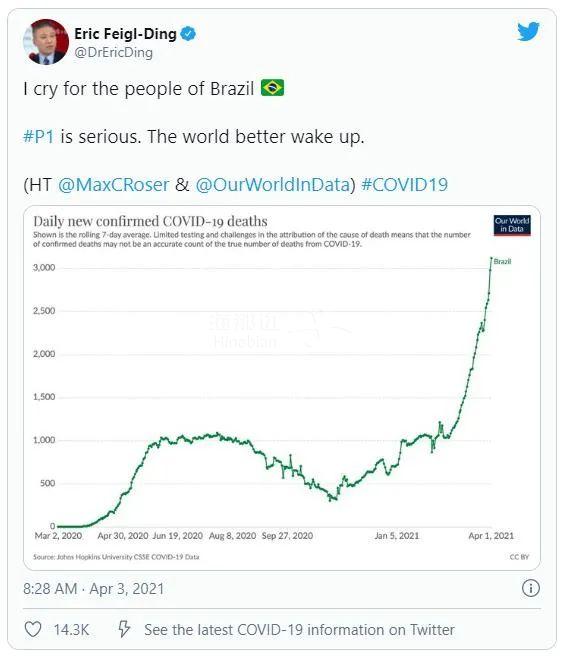Click the Brazil line label on chart

click(x=502, y=261)
